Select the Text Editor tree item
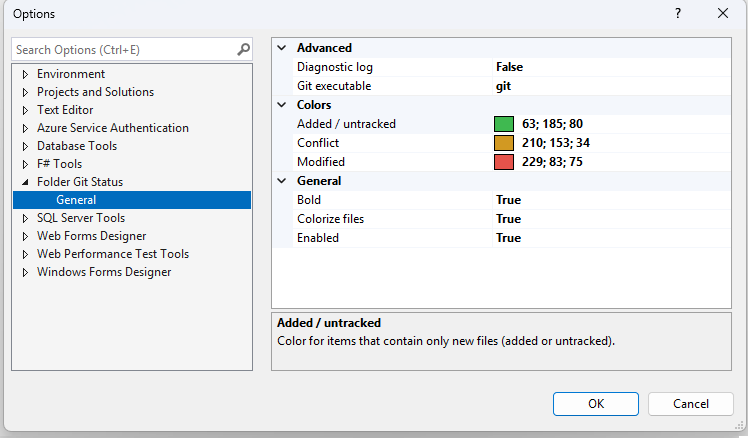The image size is (748, 438). [65, 110]
